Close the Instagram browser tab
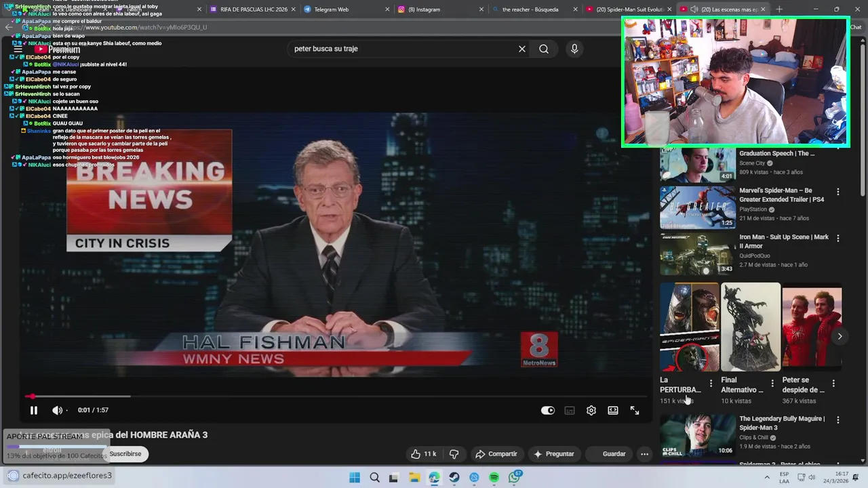Viewport: 868px width, 488px height. pos(481,9)
